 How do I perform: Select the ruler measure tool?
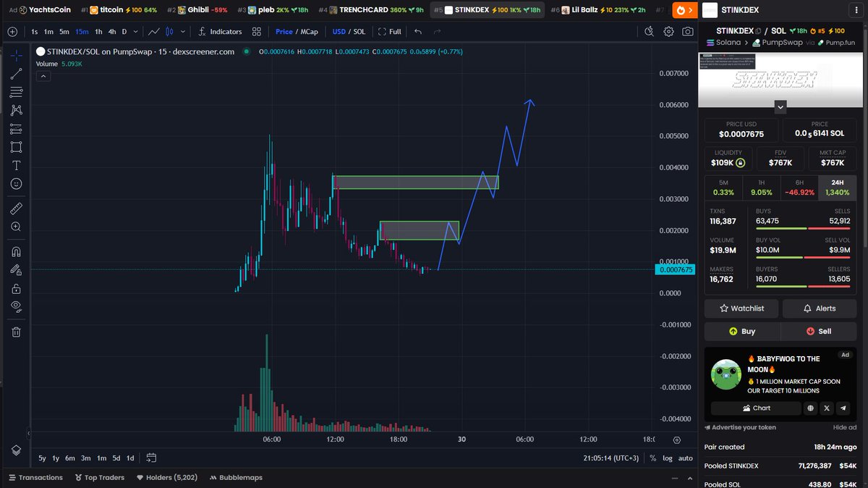tap(16, 209)
